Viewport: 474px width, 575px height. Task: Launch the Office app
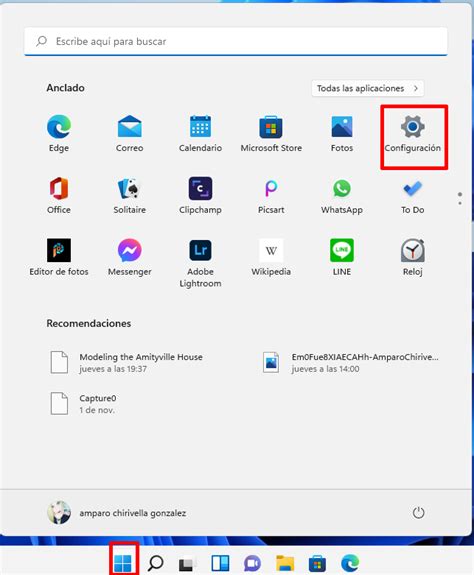59,195
